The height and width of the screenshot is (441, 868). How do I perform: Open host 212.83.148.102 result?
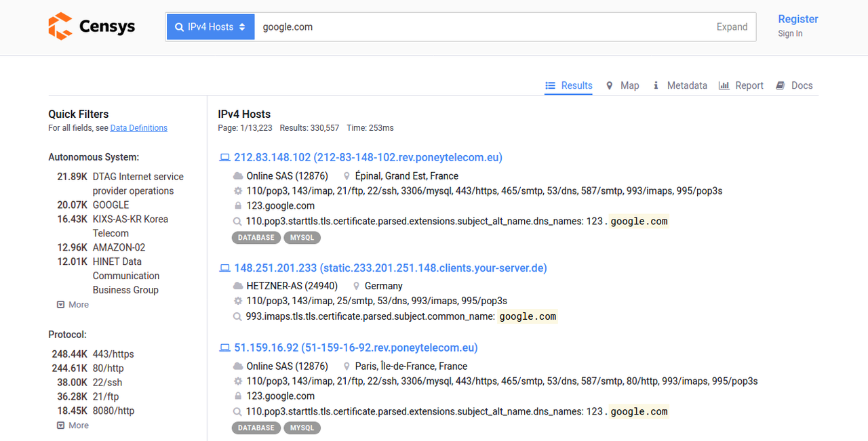pos(368,157)
